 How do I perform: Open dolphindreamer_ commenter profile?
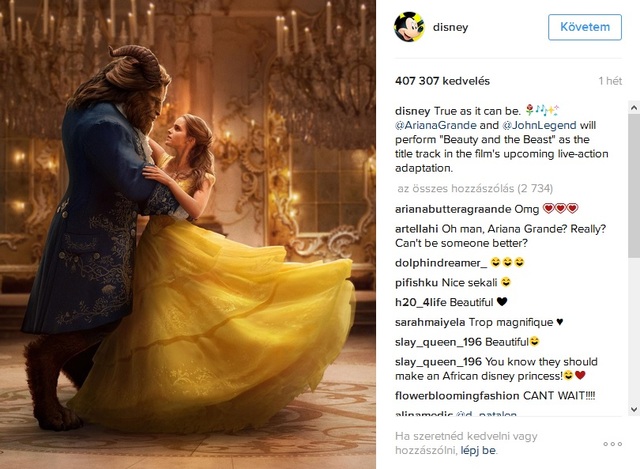click(441, 263)
